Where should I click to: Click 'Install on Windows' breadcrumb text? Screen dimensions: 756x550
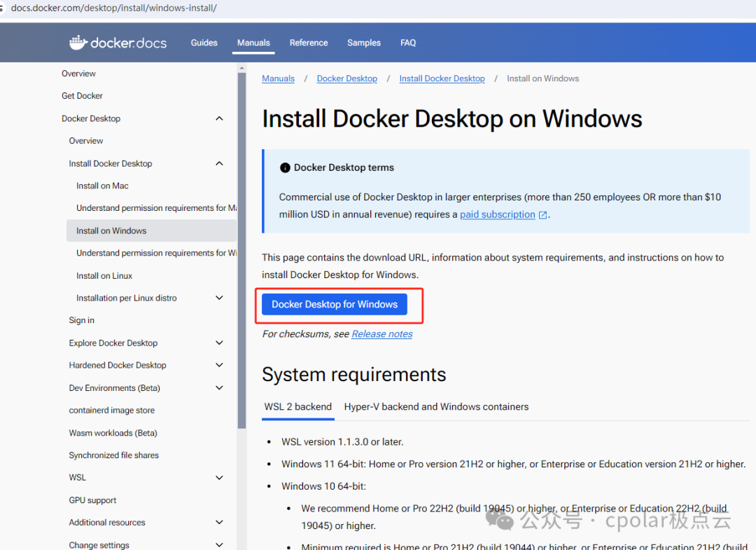click(x=543, y=78)
